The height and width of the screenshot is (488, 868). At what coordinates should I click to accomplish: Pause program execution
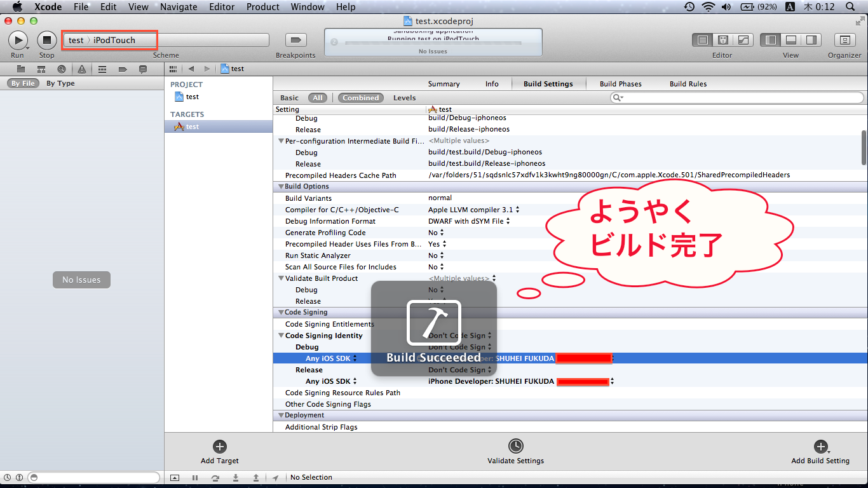point(195,478)
